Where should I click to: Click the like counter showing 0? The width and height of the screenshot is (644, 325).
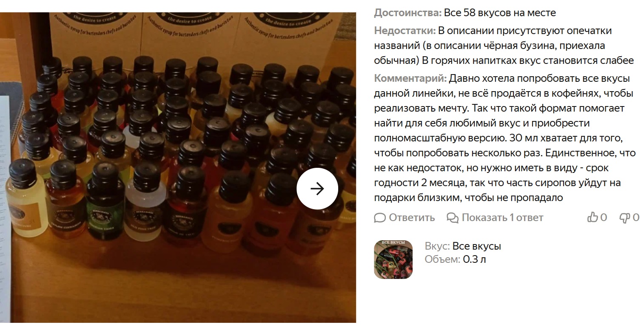604,218
